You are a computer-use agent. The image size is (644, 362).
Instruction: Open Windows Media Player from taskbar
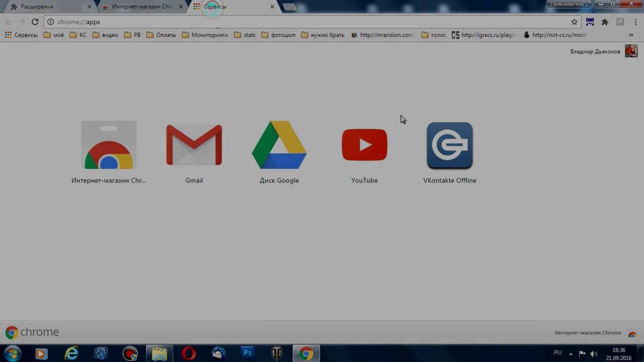pos(41,353)
